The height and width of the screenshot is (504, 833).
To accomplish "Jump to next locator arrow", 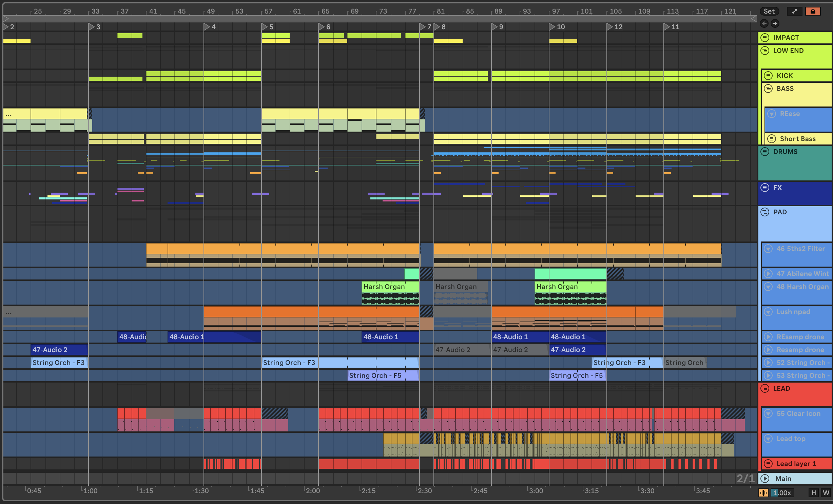I will 775,23.
